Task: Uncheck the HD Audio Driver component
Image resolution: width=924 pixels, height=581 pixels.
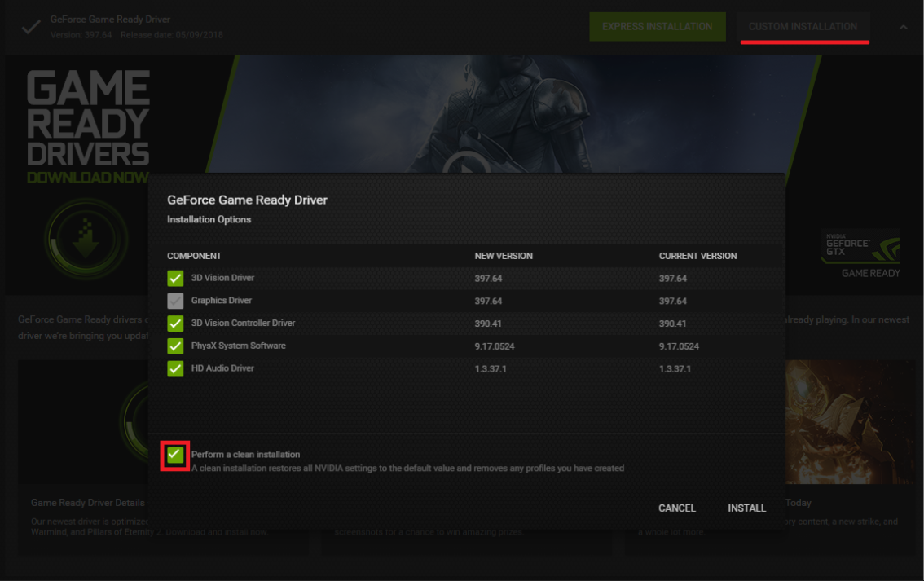Action: [x=175, y=369]
